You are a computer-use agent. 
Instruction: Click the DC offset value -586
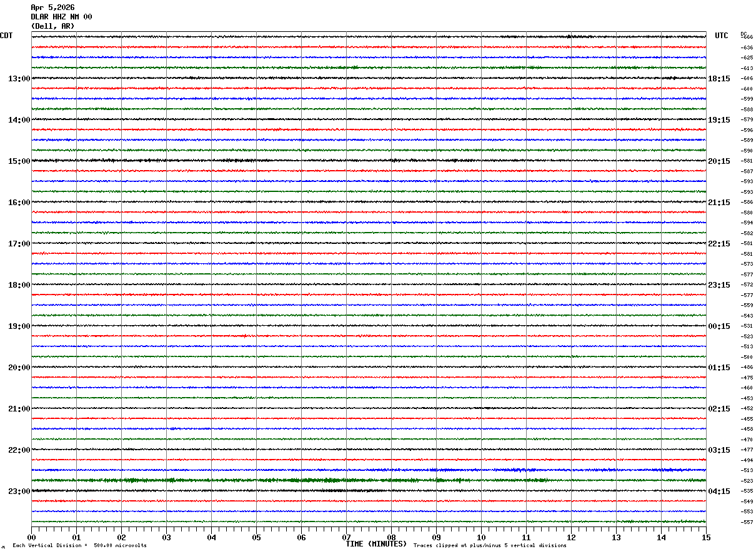click(x=747, y=203)
